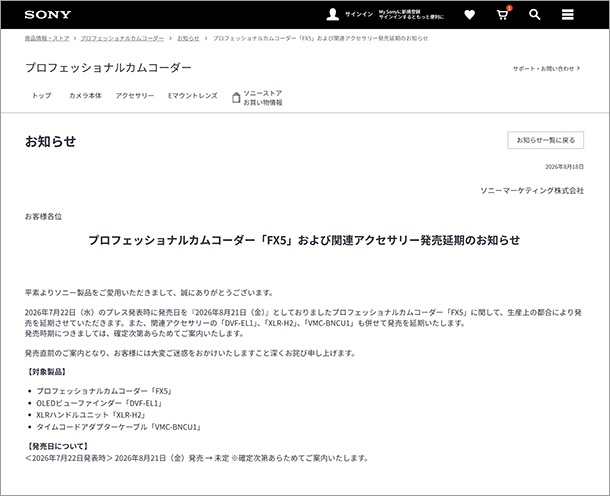Select the アクセサリー navigation tab
Viewport: 610px width, 496px height.
[x=135, y=96]
